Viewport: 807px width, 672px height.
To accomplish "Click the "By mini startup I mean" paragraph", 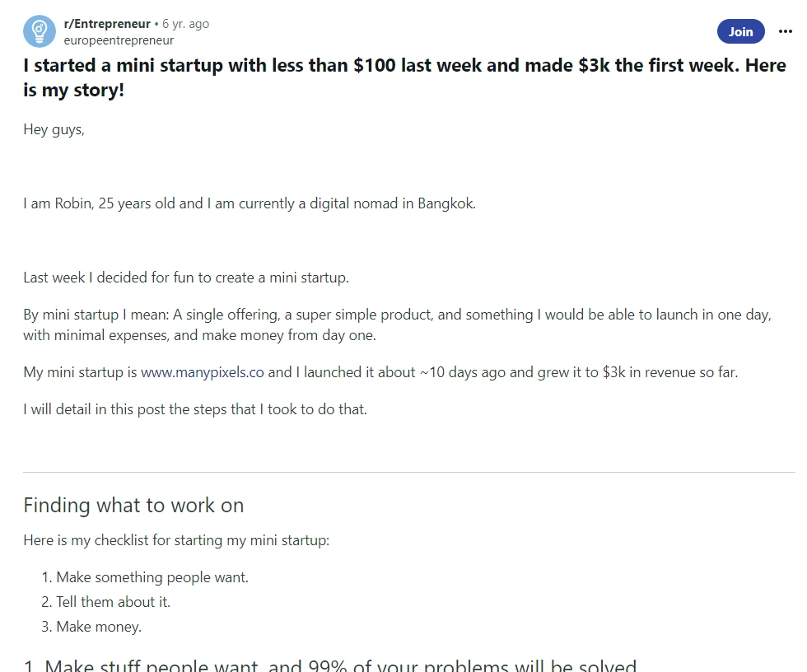I will point(395,324).
